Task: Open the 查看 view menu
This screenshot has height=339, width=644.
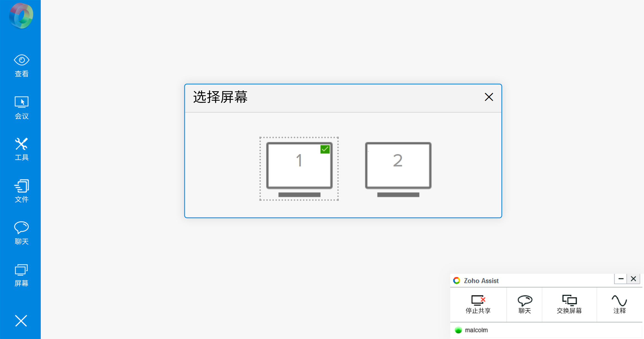Action: (x=21, y=65)
